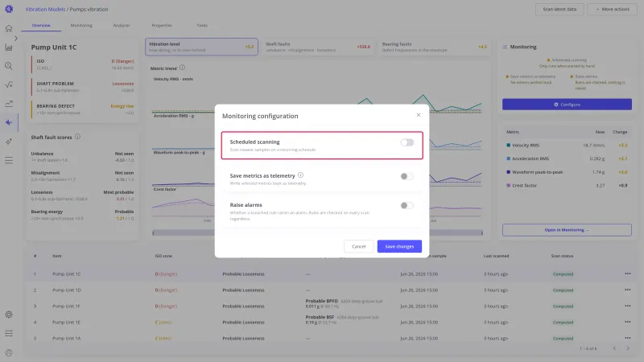
Task: Click Save changes button
Action: coord(399,246)
